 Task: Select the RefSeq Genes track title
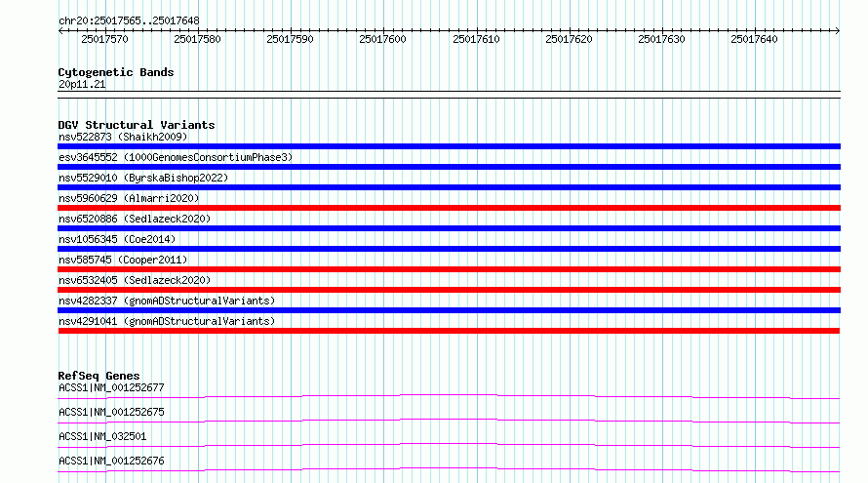coord(99,376)
